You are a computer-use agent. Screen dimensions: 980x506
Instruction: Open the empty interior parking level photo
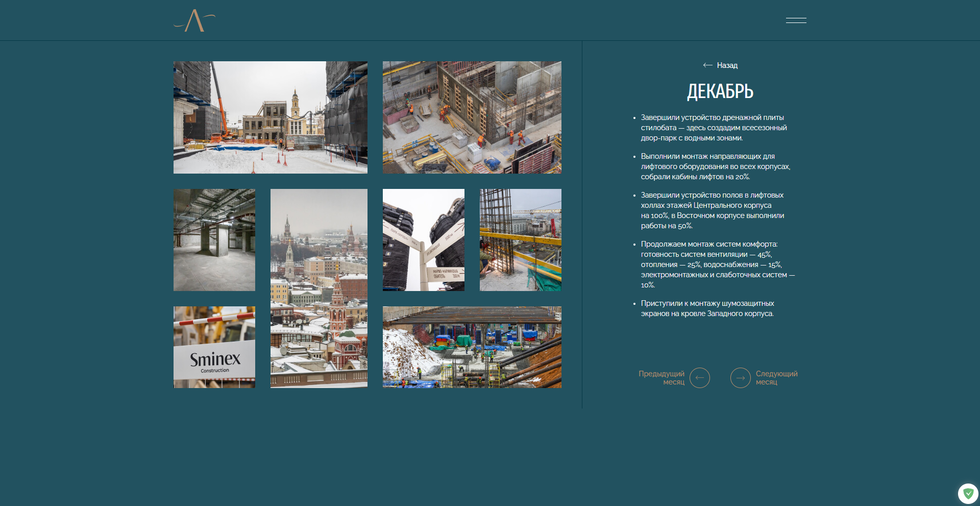(x=214, y=240)
